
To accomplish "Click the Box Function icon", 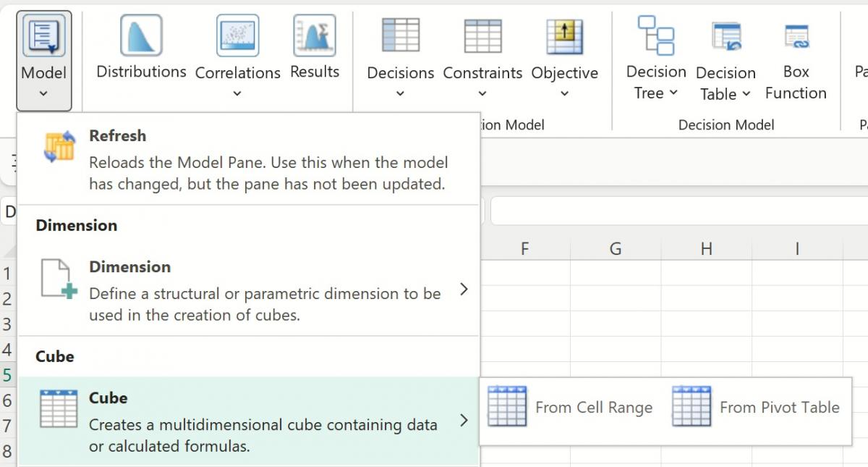I will [x=796, y=36].
